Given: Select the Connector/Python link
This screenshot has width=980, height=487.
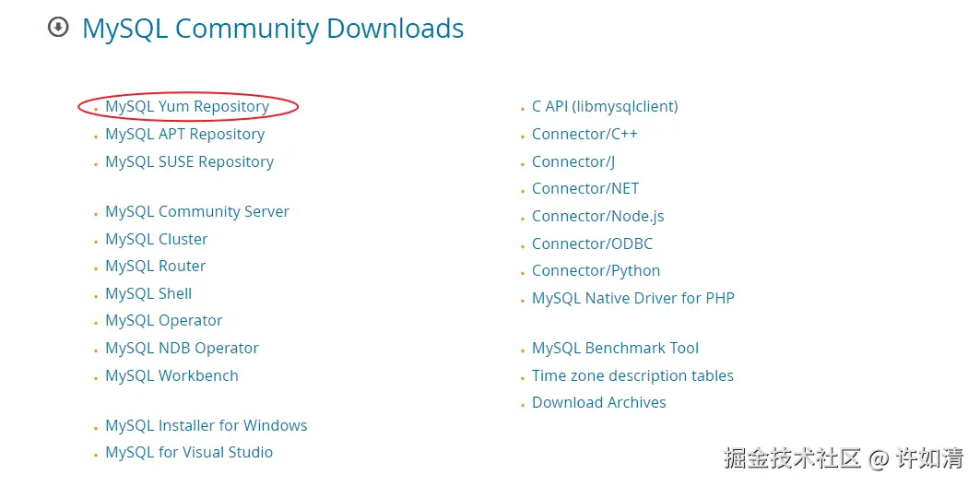Looking at the screenshot, I should click(x=596, y=270).
